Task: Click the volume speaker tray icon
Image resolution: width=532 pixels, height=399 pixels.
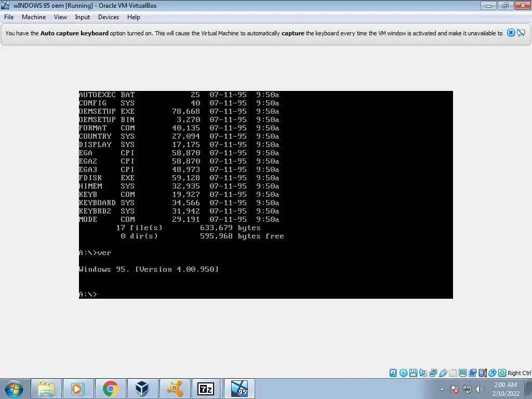Action: 479,389
